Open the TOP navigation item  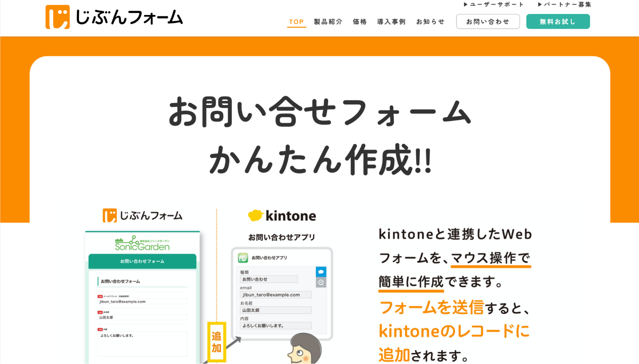[x=296, y=22]
